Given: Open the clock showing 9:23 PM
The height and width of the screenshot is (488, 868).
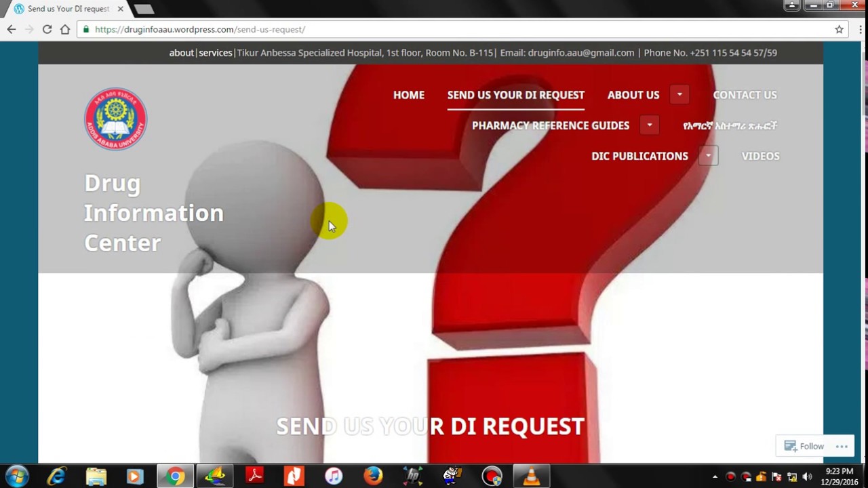Looking at the screenshot, I should tap(840, 476).
